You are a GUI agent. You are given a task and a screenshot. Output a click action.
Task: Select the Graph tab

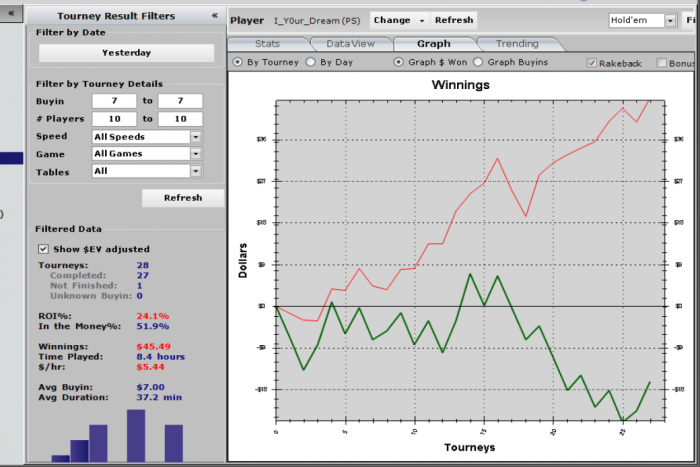click(x=433, y=44)
